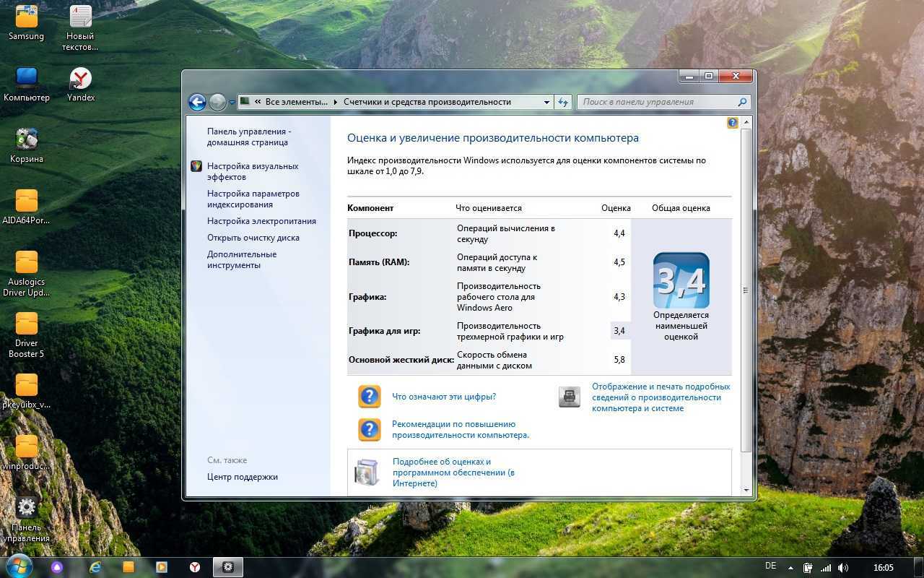This screenshot has height=578, width=924.
Task: Click the software box icon near Подробнее об оценках
Action: (x=367, y=472)
